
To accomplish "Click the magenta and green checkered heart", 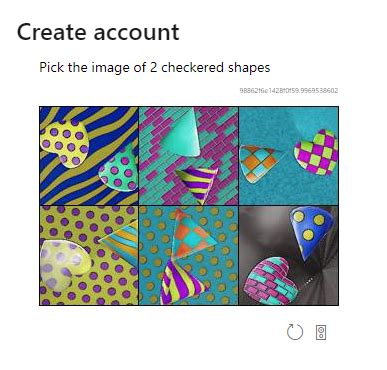I will click(x=316, y=153).
